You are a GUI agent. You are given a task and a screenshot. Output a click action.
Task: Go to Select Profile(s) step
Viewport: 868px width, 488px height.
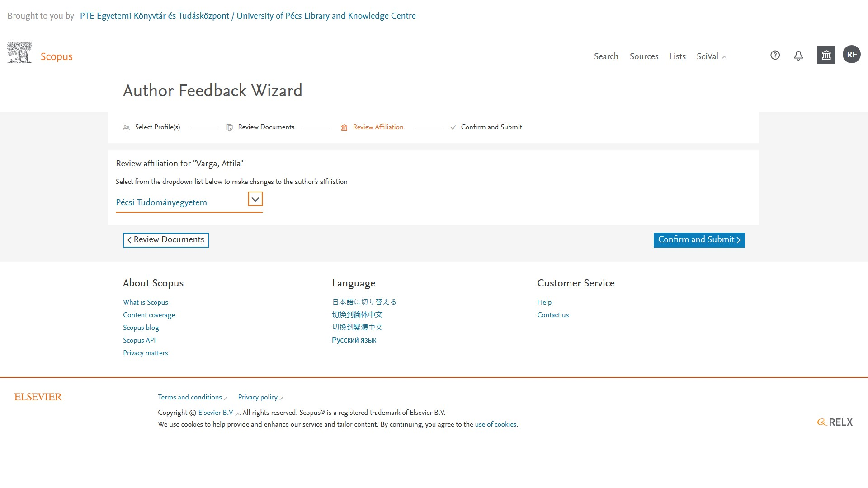click(157, 127)
